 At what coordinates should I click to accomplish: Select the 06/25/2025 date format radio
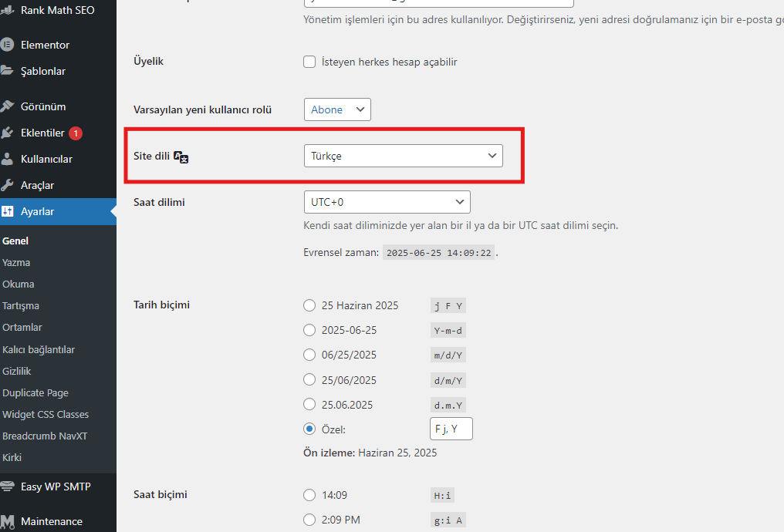coord(309,355)
